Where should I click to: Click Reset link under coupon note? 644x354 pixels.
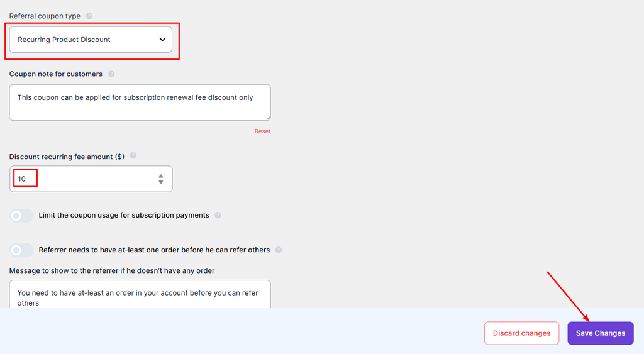pos(262,131)
